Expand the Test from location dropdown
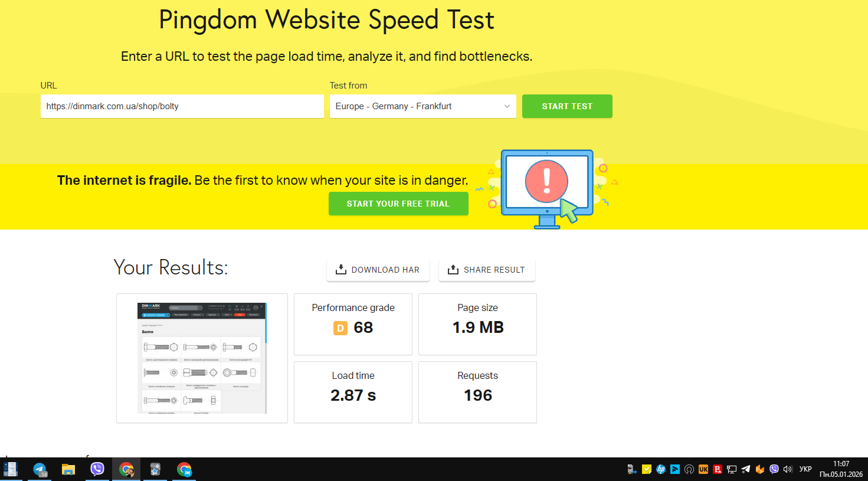Screen dimensions: 868x481 tap(423, 106)
